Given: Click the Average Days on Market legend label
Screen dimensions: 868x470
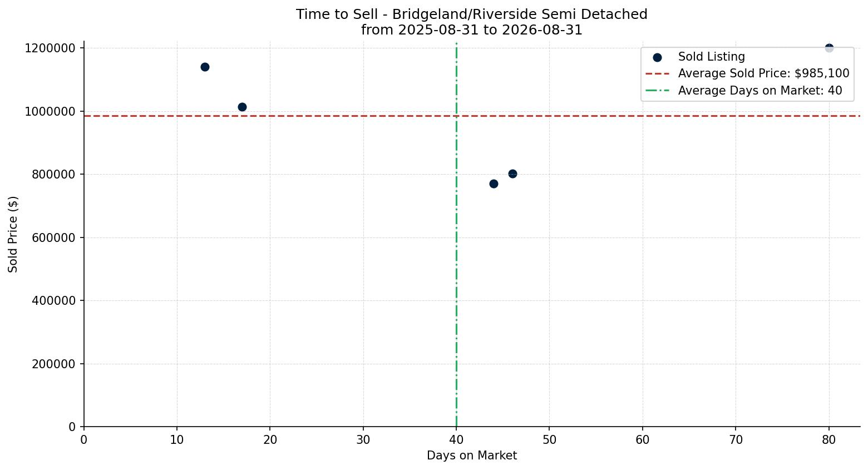Looking at the screenshot, I should [x=760, y=91].
